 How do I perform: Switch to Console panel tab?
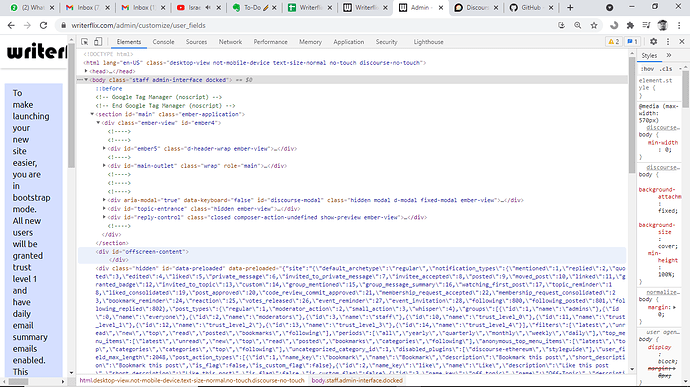163,42
